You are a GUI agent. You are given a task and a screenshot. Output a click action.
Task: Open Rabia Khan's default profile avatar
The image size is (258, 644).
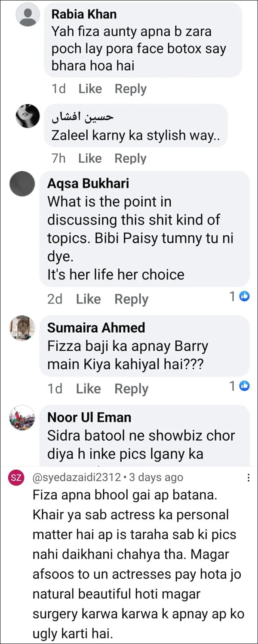pyautogui.click(x=28, y=15)
